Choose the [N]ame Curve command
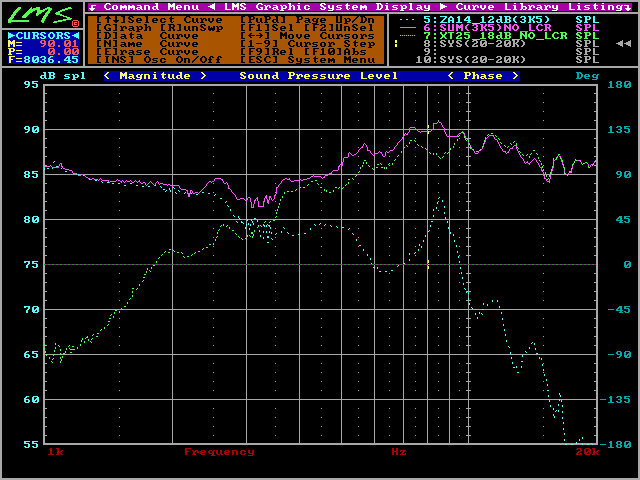 tap(147, 44)
